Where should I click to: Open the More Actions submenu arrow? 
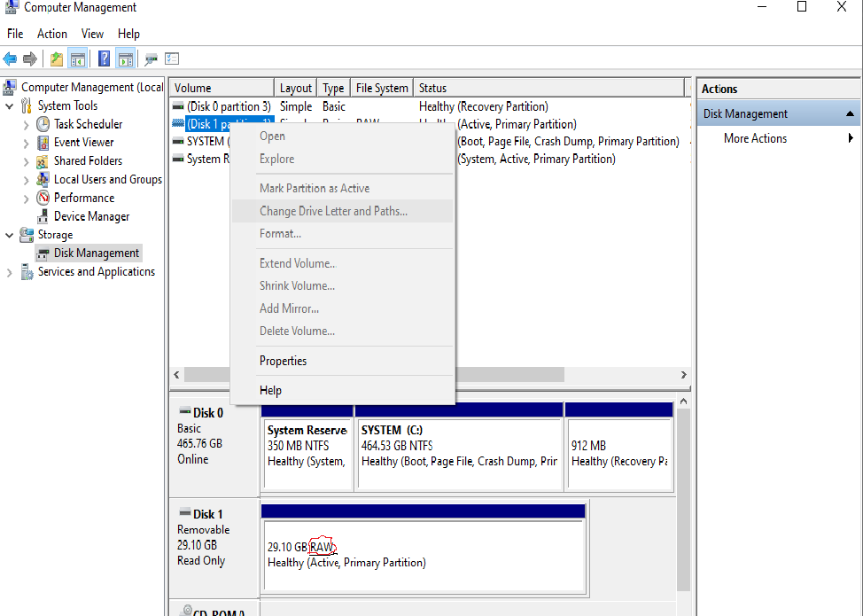(x=851, y=138)
